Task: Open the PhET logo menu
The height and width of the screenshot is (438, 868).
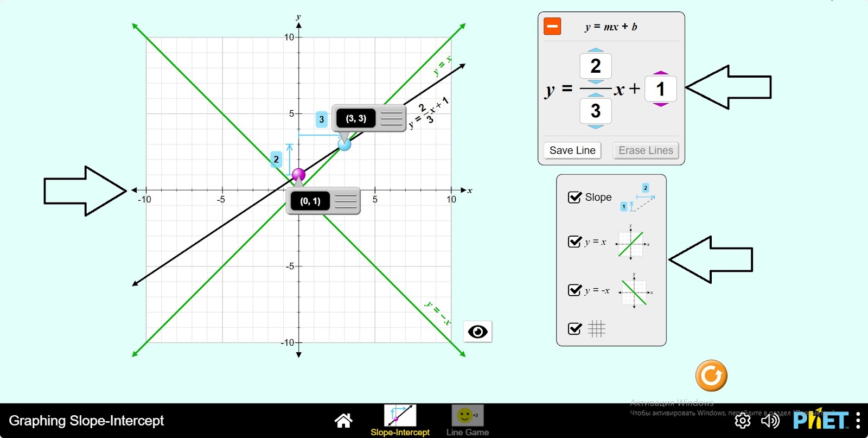Action: tap(820, 420)
